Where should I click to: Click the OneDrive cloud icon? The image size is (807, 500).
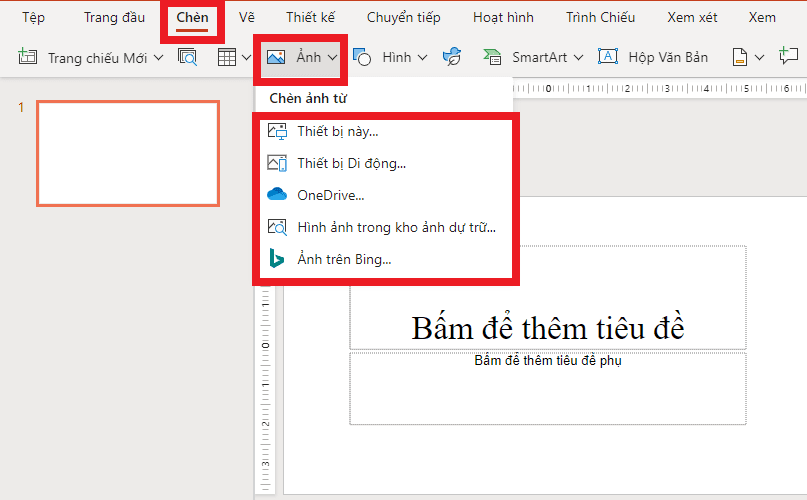[x=277, y=195]
